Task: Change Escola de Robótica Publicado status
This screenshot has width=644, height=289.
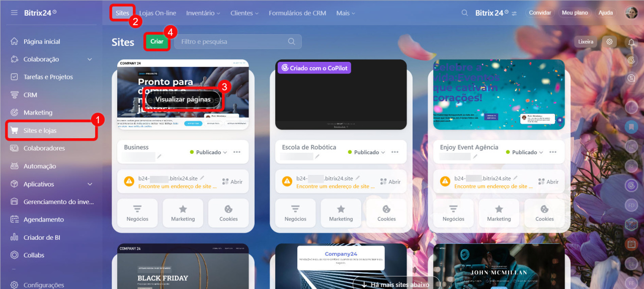Action: [366, 152]
